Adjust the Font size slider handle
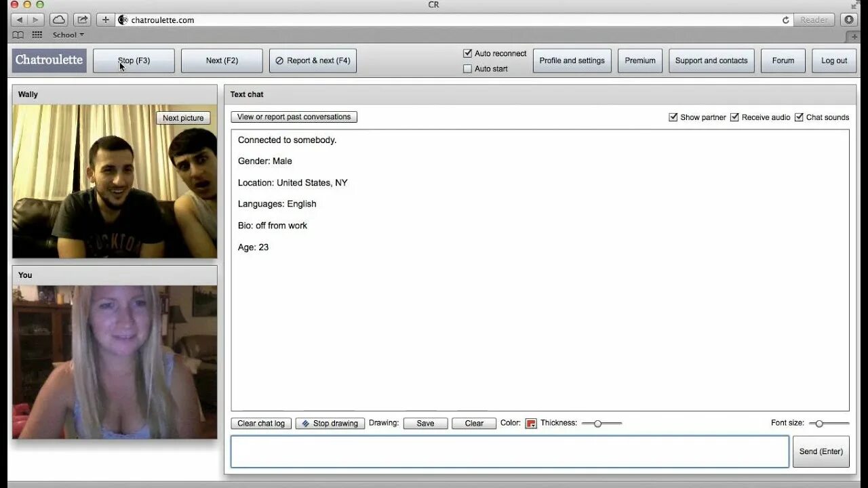Image resolution: width=868 pixels, height=488 pixels. pyautogui.click(x=819, y=424)
